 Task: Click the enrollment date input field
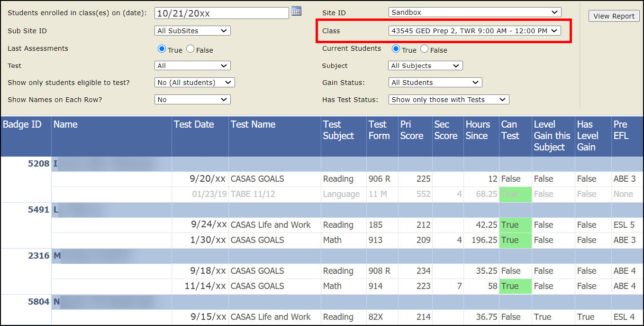pos(221,13)
